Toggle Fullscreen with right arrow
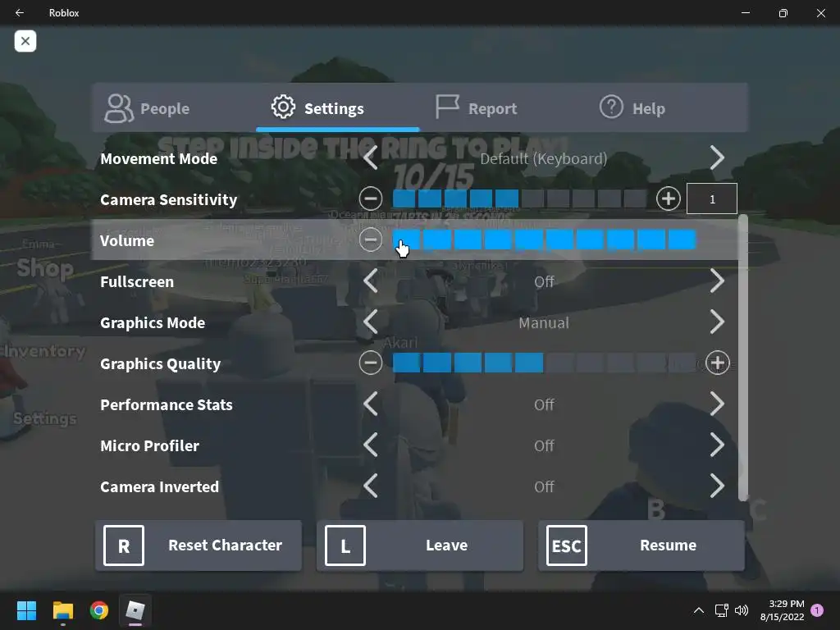Screen dimensions: 840x630 pyautogui.click(x=717, y=281)
